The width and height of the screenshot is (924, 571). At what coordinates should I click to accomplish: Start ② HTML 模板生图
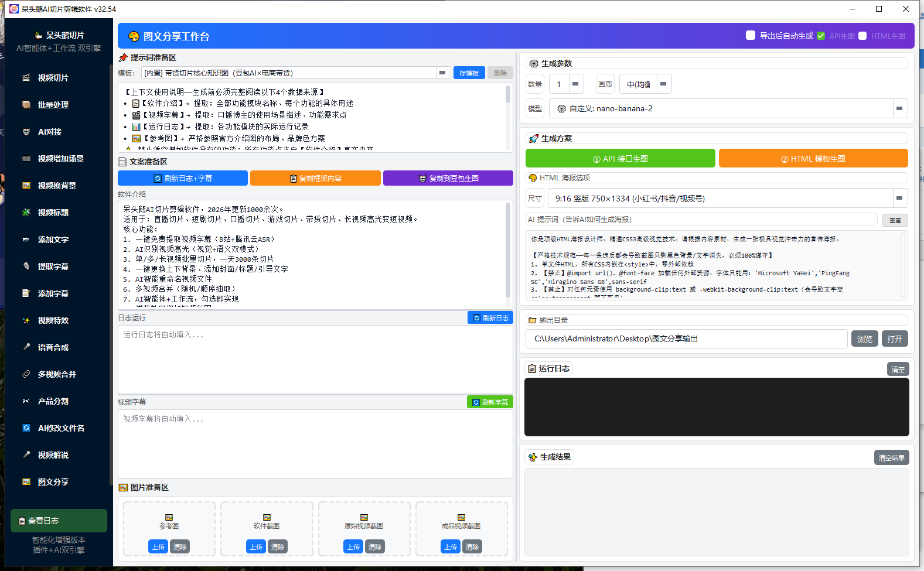813,159
